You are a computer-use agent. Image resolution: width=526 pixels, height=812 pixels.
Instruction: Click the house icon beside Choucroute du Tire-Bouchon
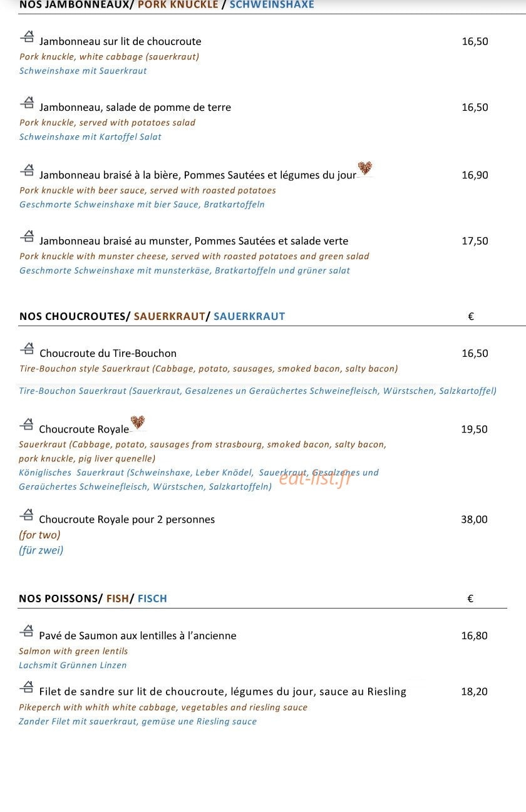click(27, 348)
